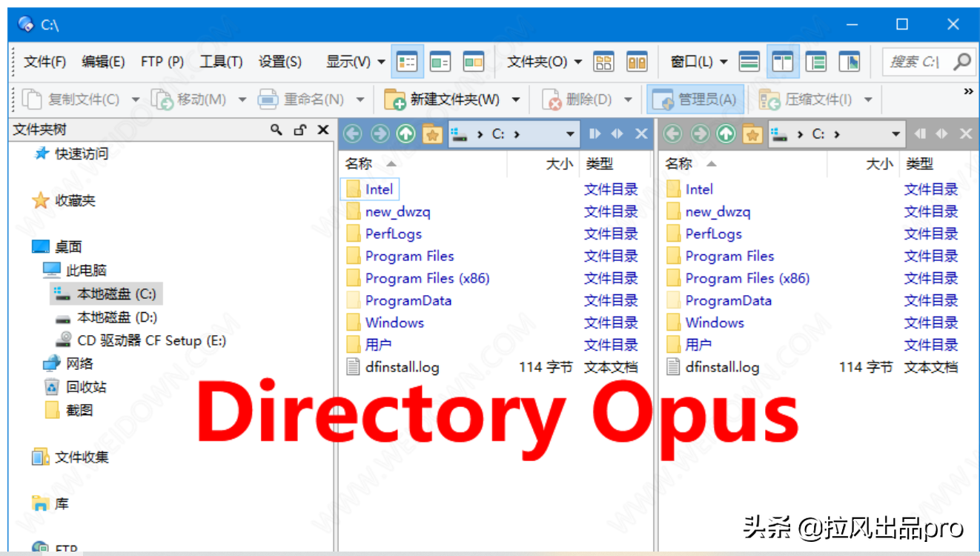Click the four-squares icon after 文件夹(O)
980x556 pixels.
[604, 62]
